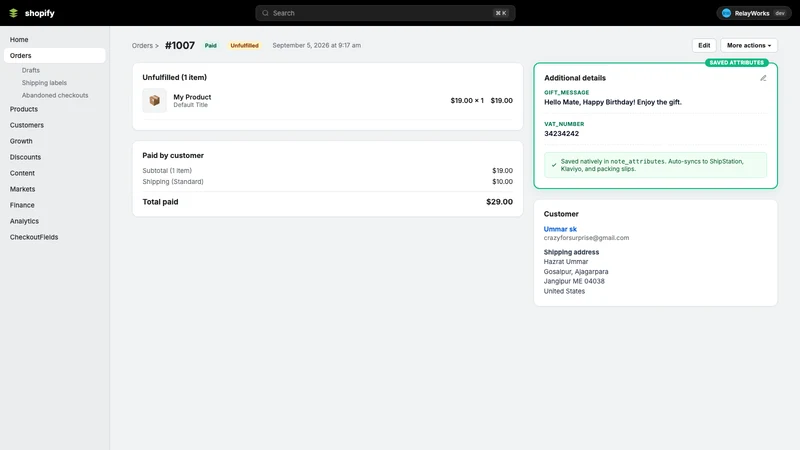Click the Shopify logo icon
The image size is (800, 450).
pyautogui.click(x=14, y=13)
